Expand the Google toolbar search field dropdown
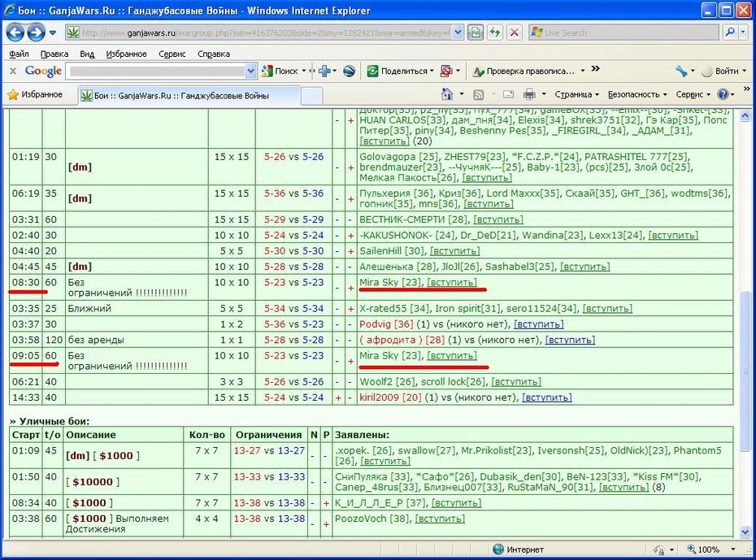This screenshot has height=560, width=756. pyautogui.click(x=250, y=72)
